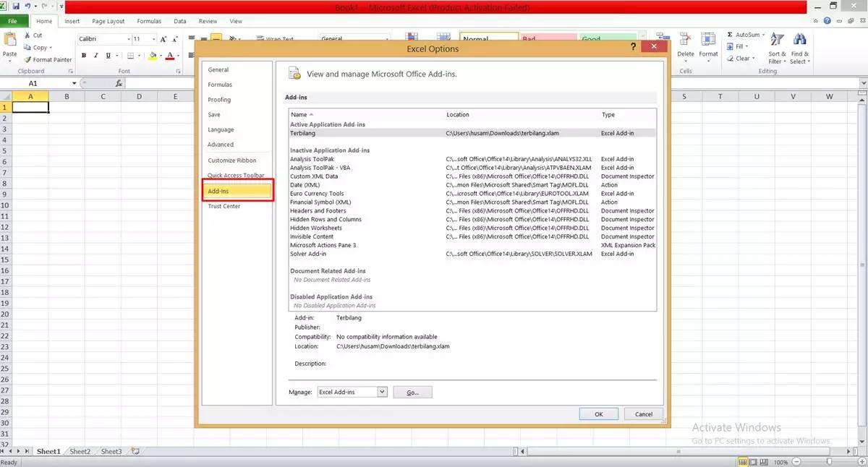
Task: Select Analysis ToolPak - VBA row
Action: [472, 168]
